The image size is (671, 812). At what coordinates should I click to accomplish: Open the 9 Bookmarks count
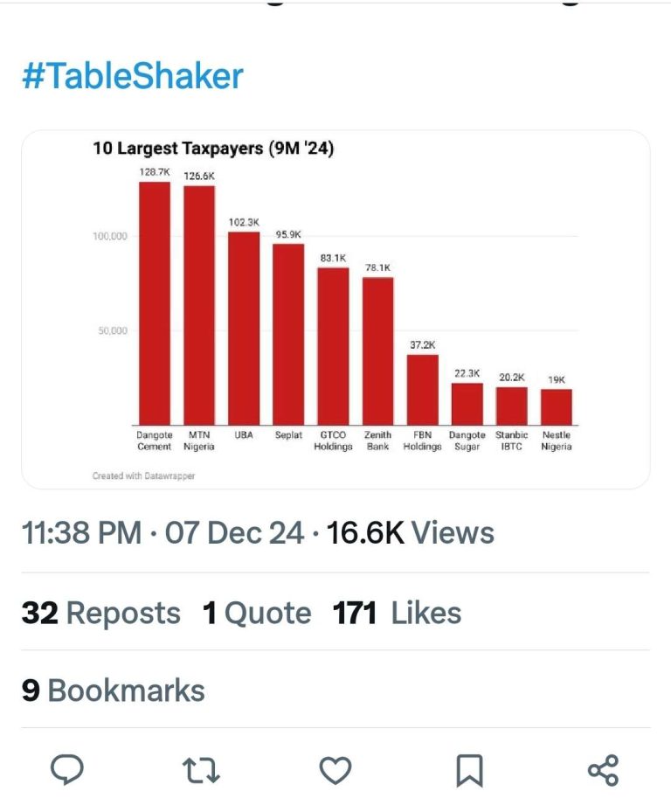click(x=113, y=690)
